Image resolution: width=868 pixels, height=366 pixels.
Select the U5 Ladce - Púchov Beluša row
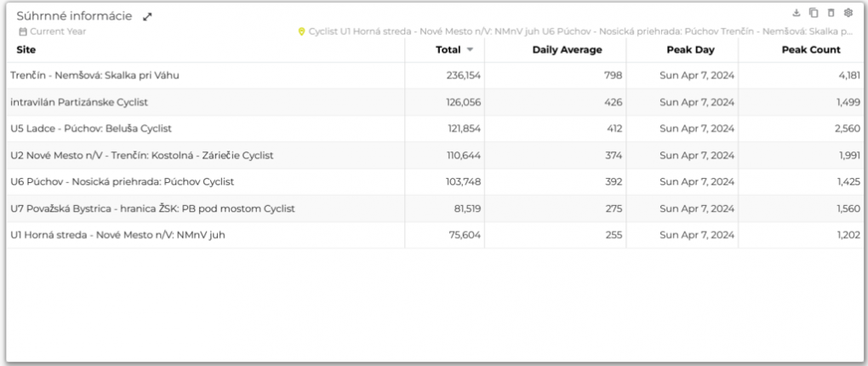tap(434, 129)
